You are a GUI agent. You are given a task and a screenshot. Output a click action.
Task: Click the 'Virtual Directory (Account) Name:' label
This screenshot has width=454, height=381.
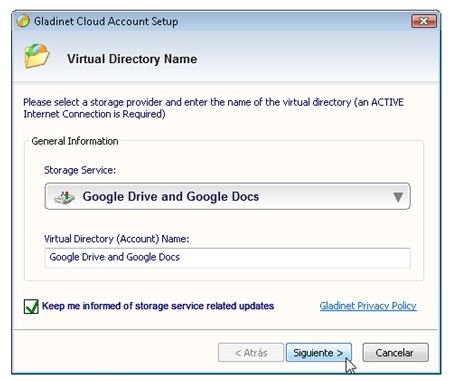coord(117,239)
